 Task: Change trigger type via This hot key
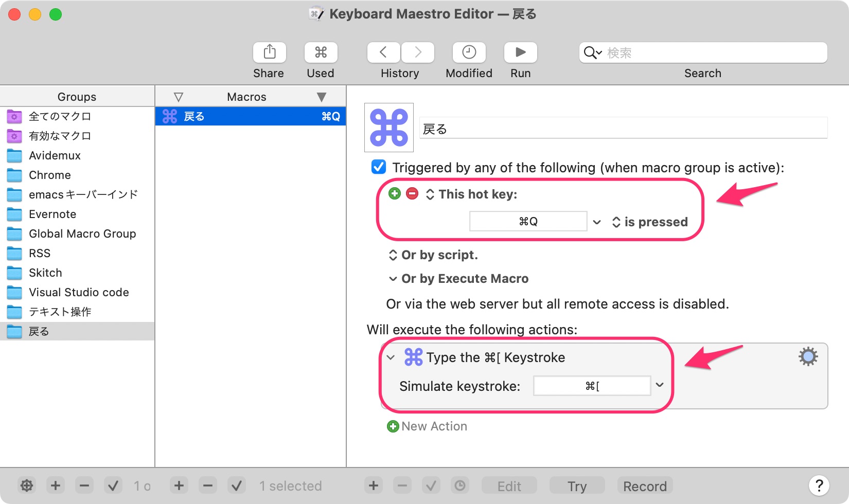point(472,194)
